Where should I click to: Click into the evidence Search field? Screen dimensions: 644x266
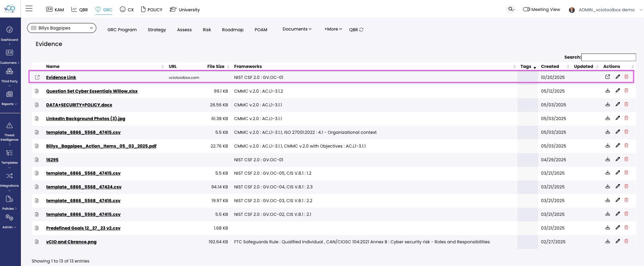point(608,57)
